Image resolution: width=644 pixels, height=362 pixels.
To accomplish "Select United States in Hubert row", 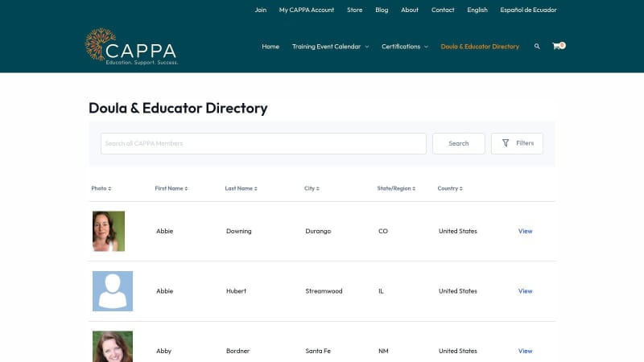I will pos(457,291).
